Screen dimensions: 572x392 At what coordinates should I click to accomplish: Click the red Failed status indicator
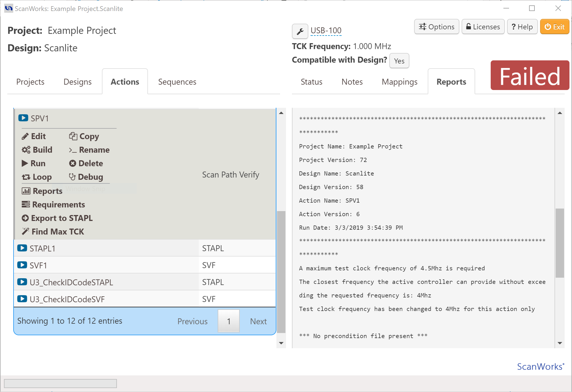pyautogui.click(x=530, y=75)
